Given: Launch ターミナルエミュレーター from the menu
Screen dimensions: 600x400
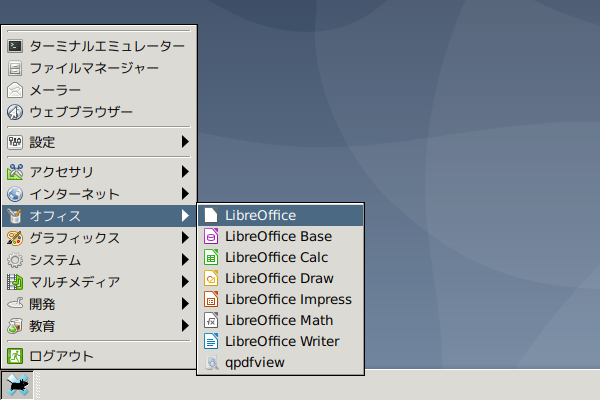Looking at the screenshot, I should [x=99, y=46].
